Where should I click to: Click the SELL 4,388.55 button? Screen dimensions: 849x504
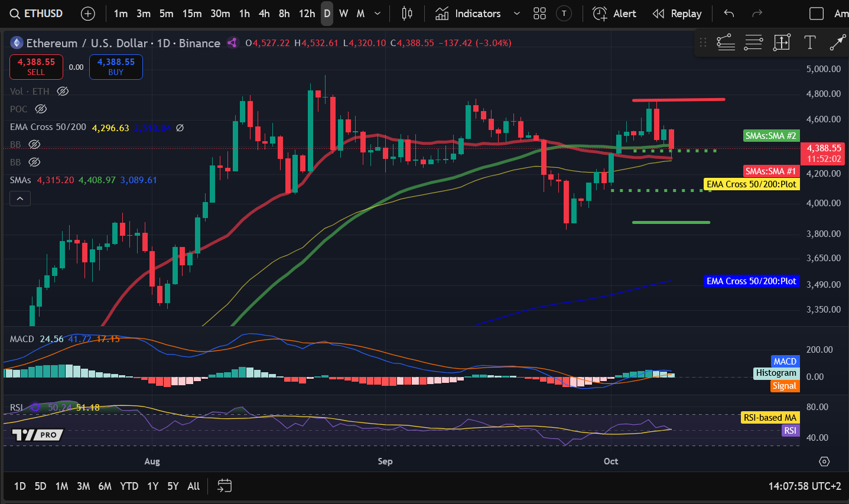(x=36, y=67)
